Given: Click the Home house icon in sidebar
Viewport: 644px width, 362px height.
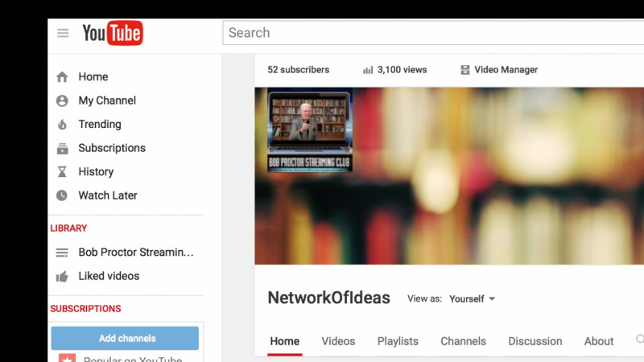Looking at the screenshot, I should (62, 76).
